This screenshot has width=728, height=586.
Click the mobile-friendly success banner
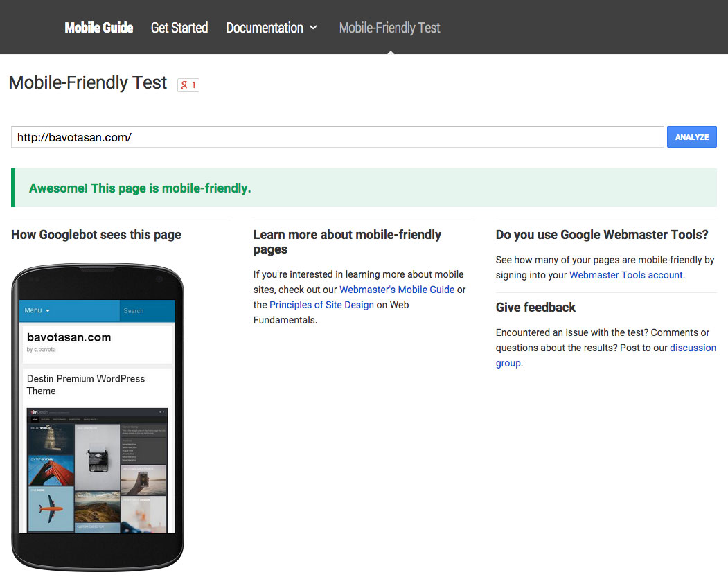pos(364,188)
